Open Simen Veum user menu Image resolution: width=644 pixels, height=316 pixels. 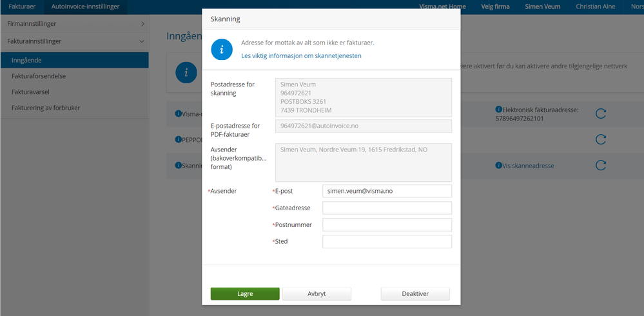click(542, 6)
